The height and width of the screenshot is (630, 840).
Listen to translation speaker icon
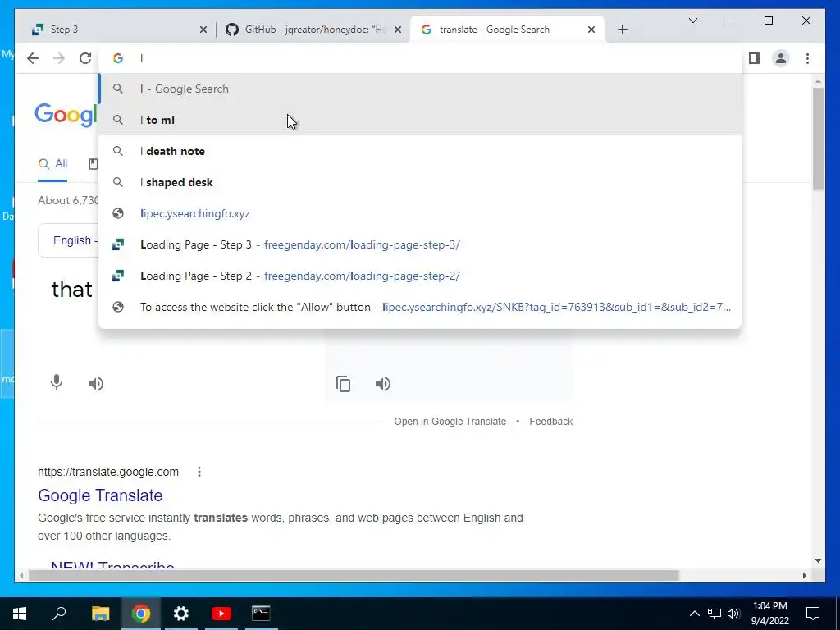tap(383, 384)
